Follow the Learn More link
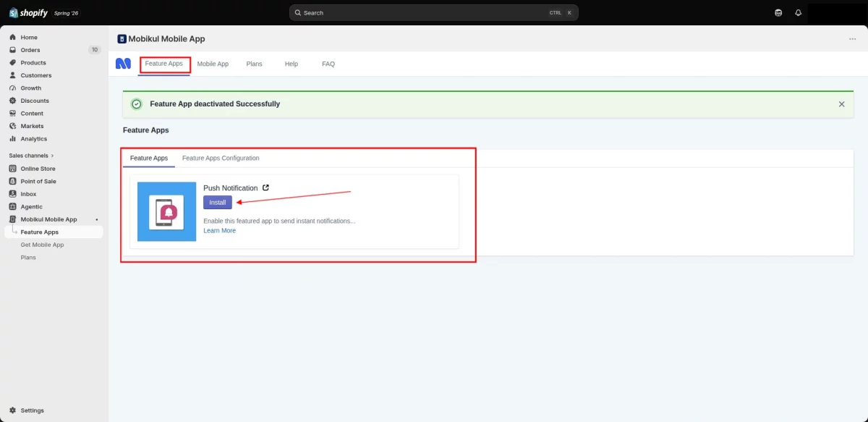The height and width of the screenshot is (422, 868). [x=219, y=230]
